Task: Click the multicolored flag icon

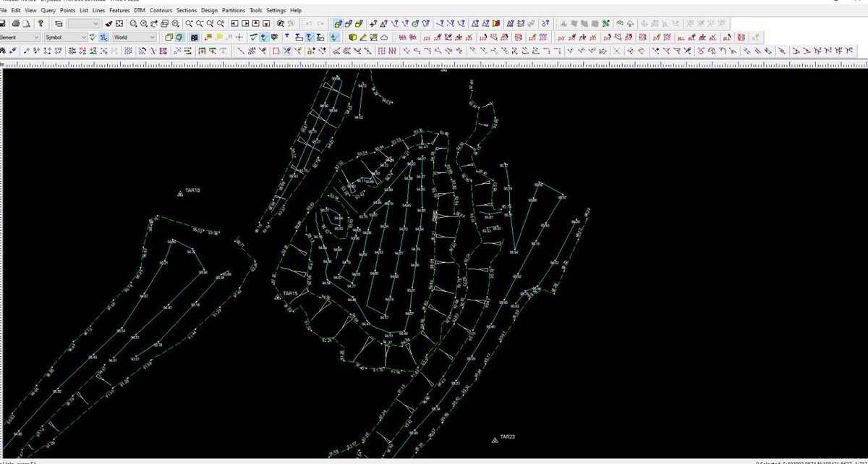Action: tap(498, 23)
